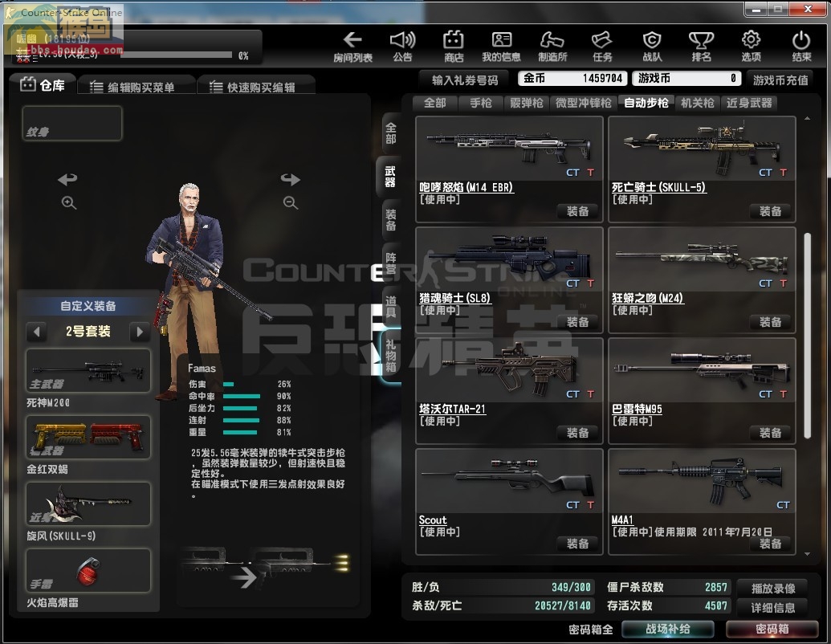Equip the 咆哮怒焰(M14 EBR) rifle
The height and width of the screenshot is (644, 831).
coord(577,211)
